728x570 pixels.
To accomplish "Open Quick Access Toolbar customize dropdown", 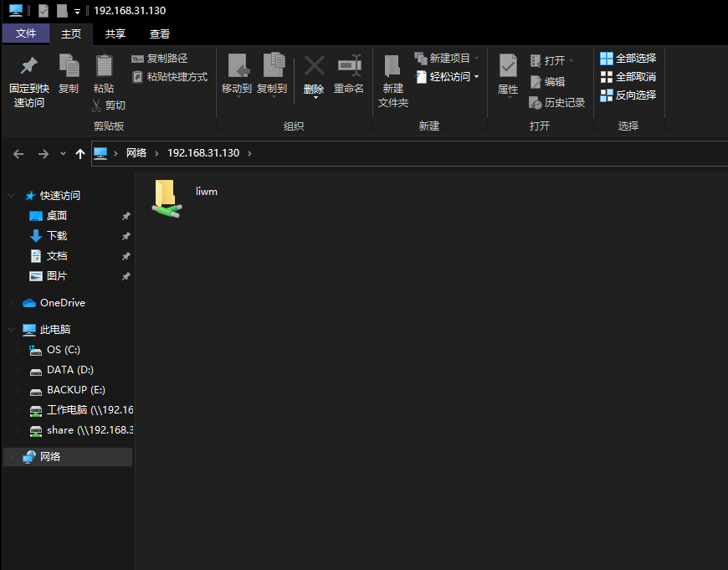I will point(77,11).
